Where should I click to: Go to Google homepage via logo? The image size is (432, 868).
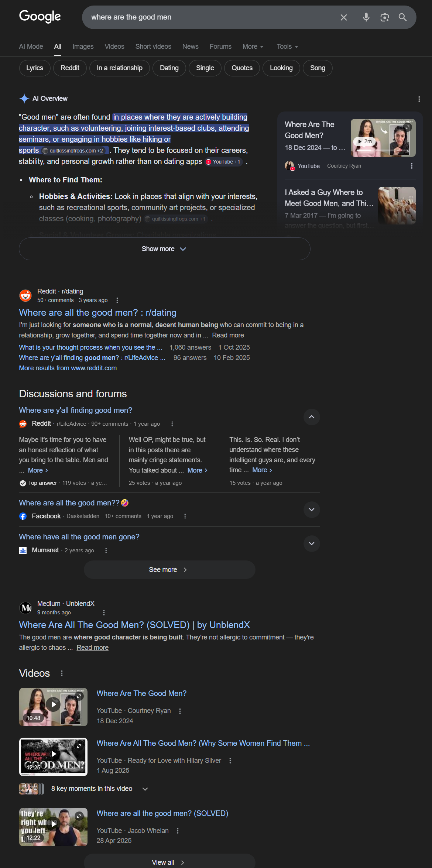[40, 17]
